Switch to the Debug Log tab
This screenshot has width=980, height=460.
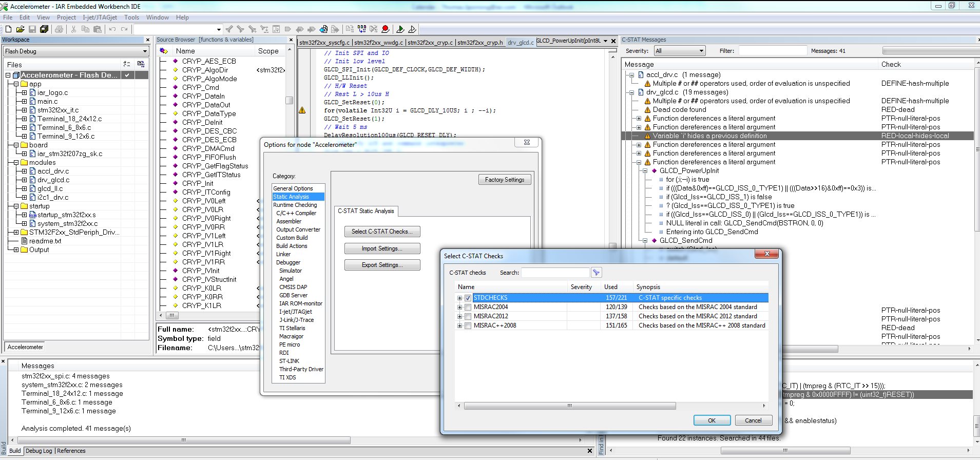point(39,451)
